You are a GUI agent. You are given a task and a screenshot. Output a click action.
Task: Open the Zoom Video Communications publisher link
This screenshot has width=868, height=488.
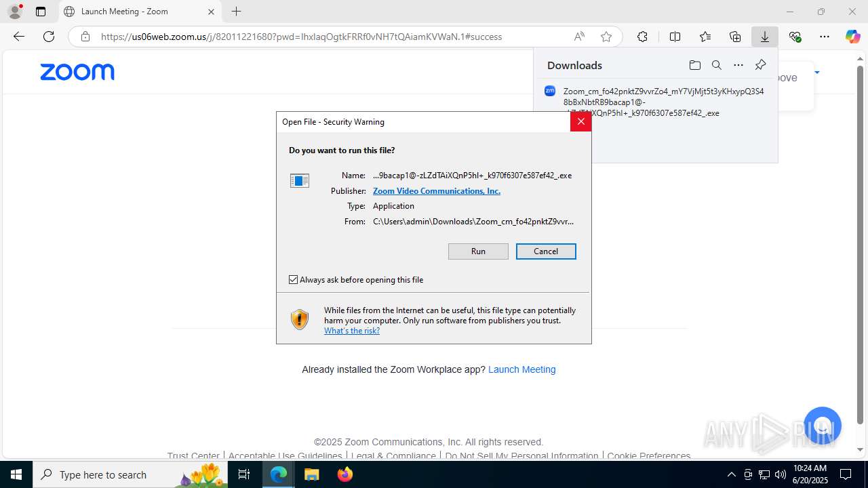tap(437, 191)
